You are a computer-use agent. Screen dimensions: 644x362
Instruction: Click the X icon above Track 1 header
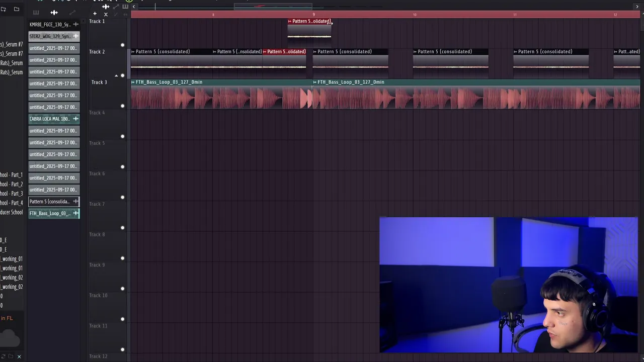point(106,14)
